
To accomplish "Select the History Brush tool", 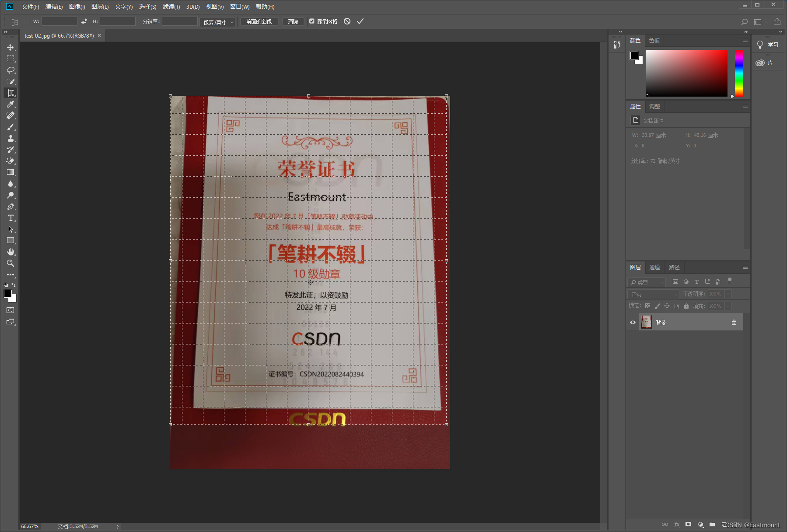I will (x=10, y=150).
